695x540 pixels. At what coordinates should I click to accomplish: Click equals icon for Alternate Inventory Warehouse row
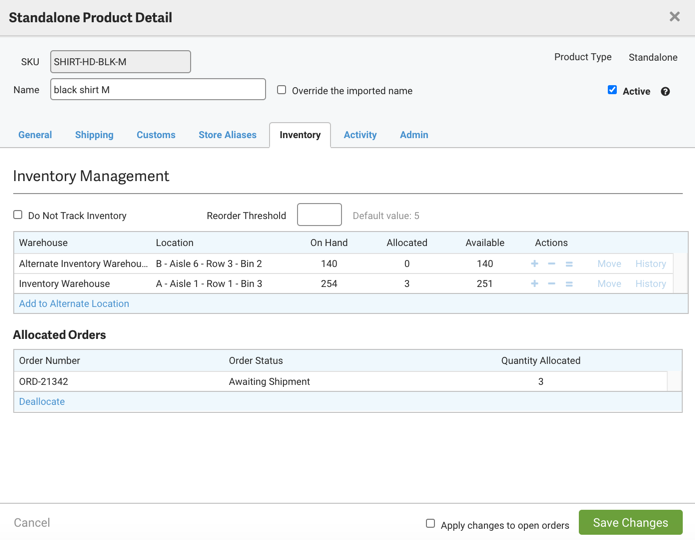(569, 264)
